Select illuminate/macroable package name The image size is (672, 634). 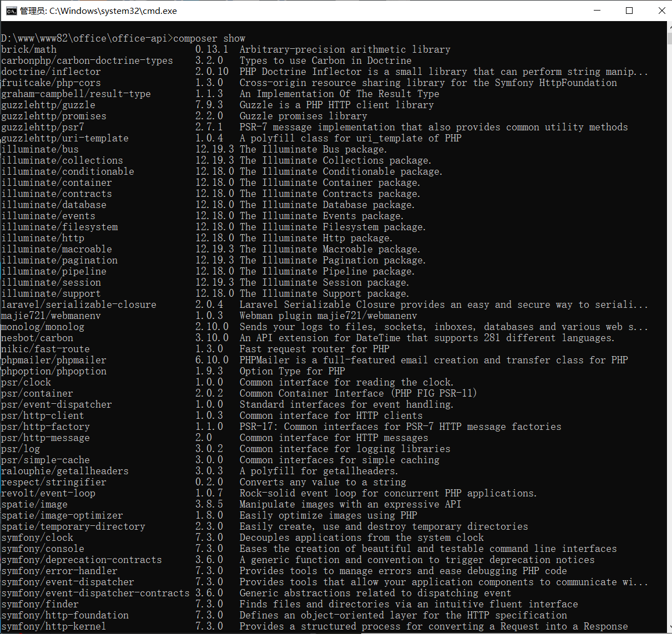57,249
